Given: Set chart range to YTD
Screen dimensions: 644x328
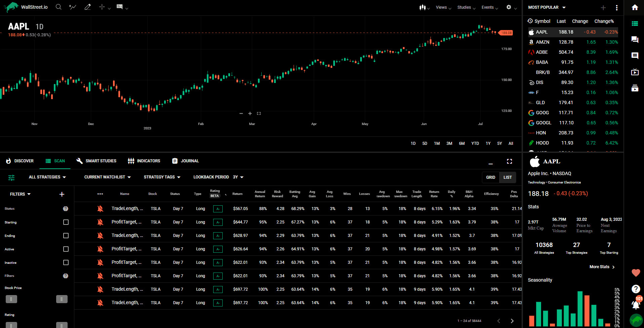Looking at the screenshot, I should pos(475,143).
